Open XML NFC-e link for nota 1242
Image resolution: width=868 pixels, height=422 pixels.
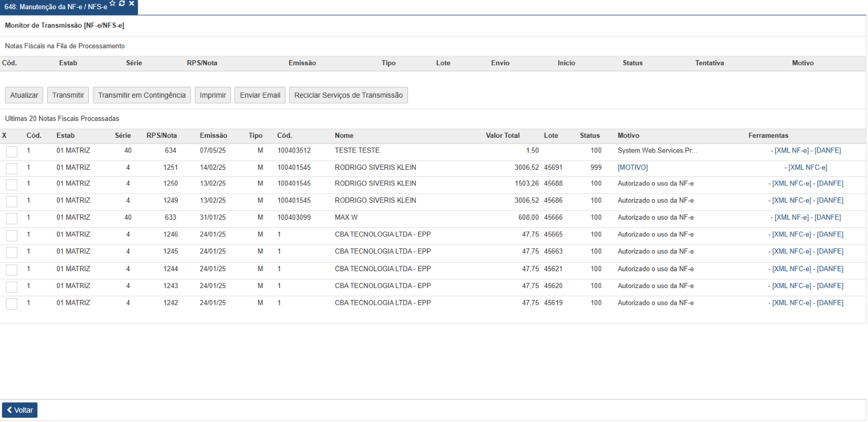(x=792, y=303)
